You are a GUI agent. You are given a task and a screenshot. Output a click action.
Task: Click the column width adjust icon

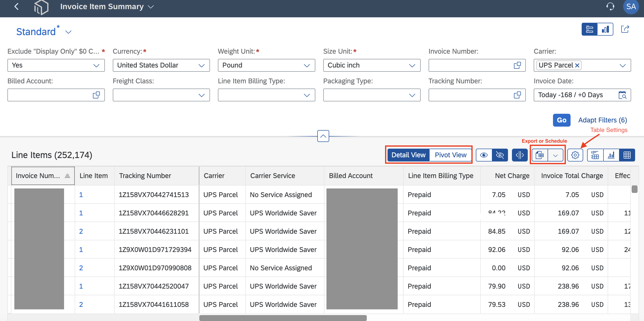pos(520,155)
